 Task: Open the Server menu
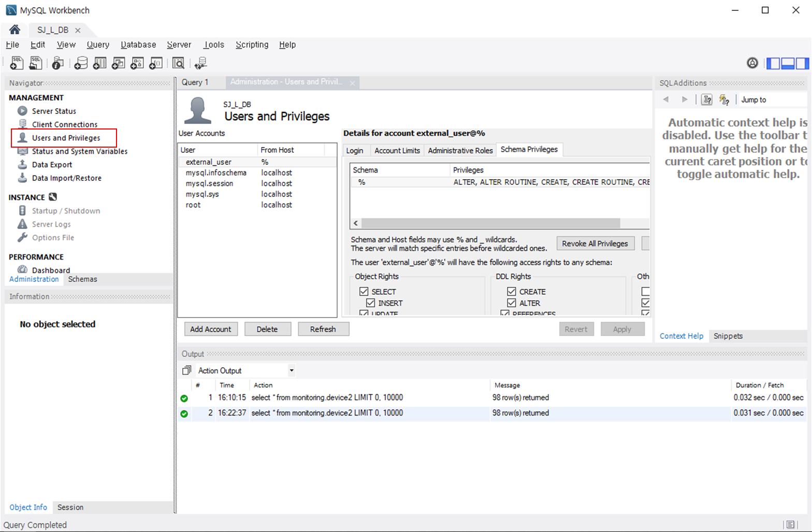[179, 45]
